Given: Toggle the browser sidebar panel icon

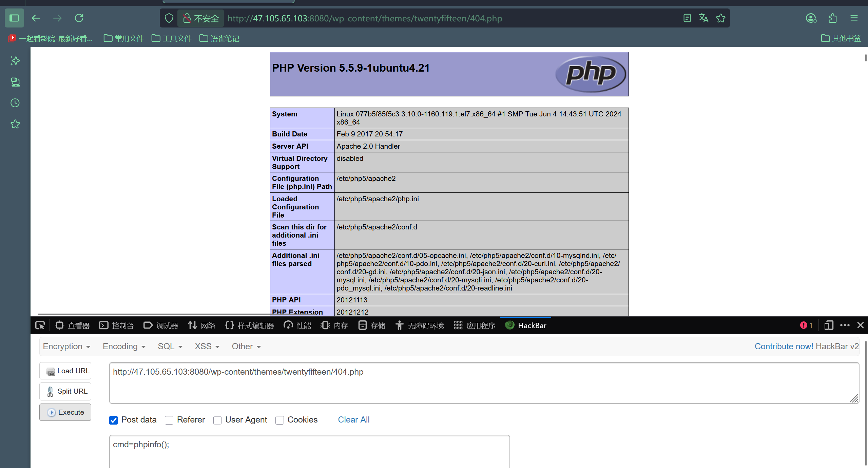Looking at the screenshot, I should (x=14, y=18).
